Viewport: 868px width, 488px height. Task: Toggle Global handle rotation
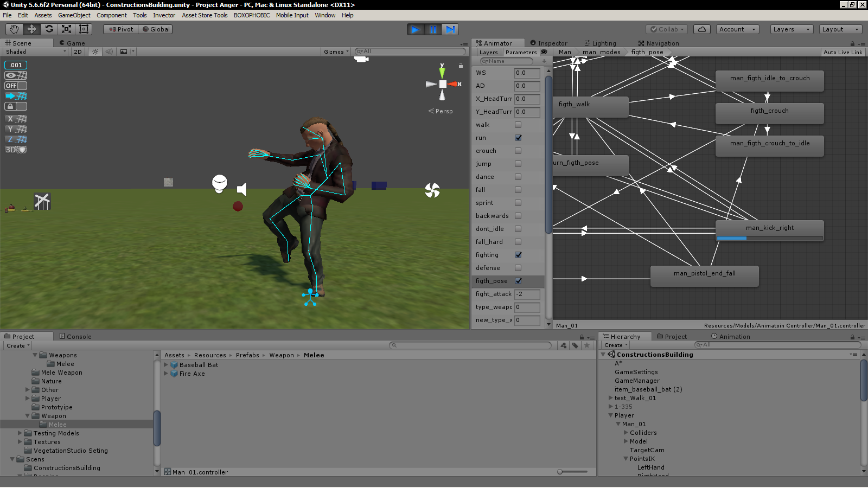156,29
